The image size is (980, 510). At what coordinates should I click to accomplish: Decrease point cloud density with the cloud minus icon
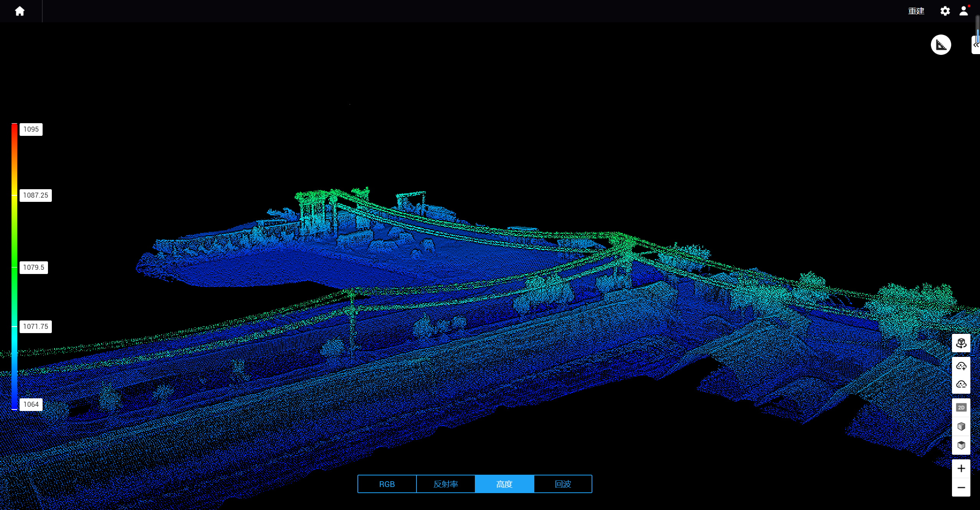tap(961, 384)
